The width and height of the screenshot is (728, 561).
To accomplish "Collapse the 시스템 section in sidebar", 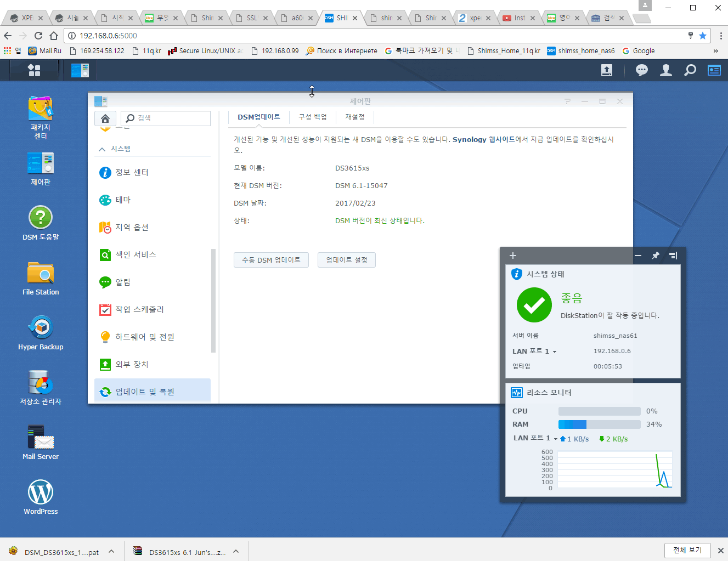I will (102, 149).
